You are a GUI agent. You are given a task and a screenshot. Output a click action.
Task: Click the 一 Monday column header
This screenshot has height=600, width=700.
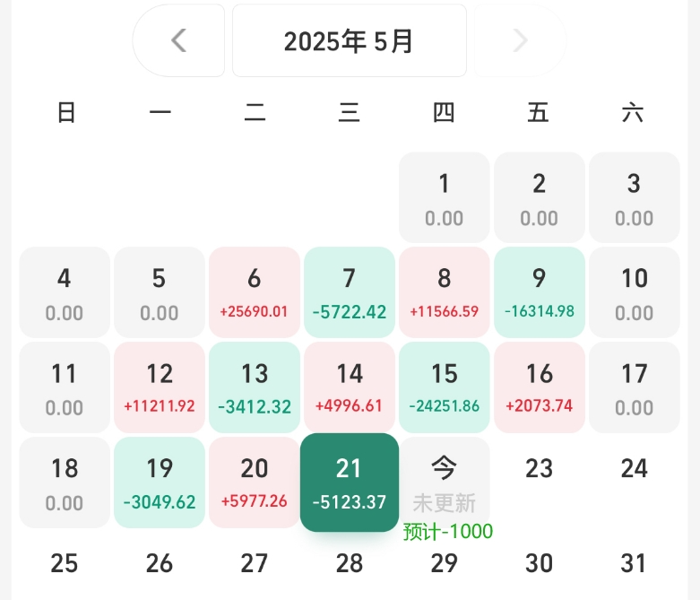click(x=160, y=113)
